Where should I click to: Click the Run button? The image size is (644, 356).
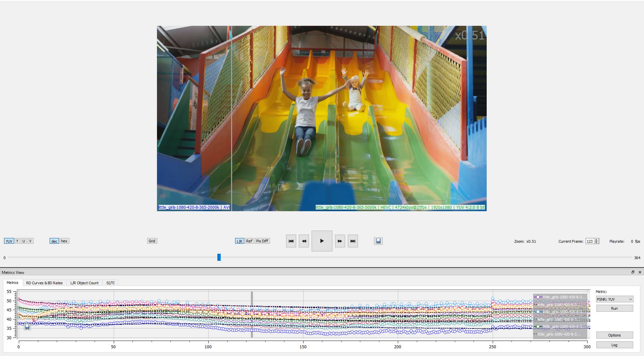click(x=614, y=308)
